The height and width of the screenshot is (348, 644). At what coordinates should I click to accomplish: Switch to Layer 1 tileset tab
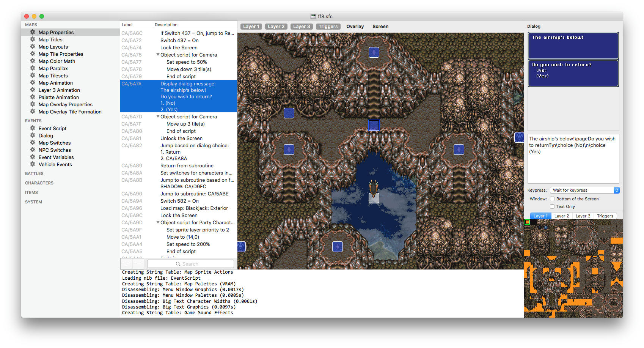(x=540, y=216)
